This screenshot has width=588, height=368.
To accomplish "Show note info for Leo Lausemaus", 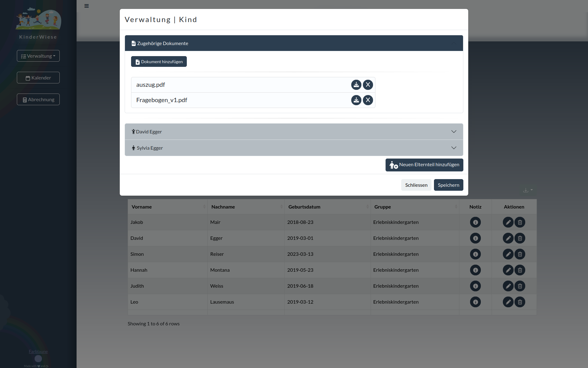I will point(475,302).
